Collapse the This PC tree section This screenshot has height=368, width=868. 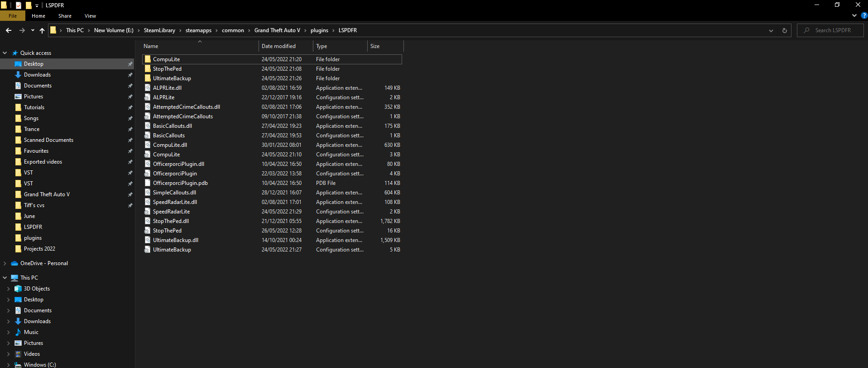pos(5,278)
